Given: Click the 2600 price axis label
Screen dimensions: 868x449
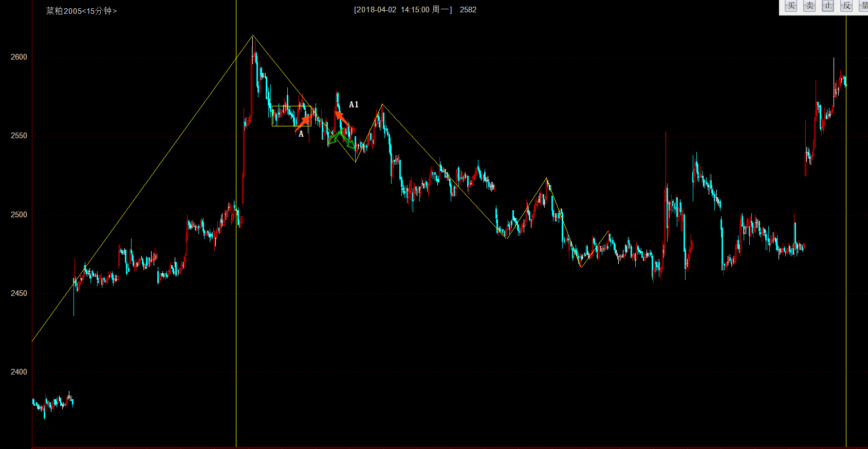Looking at the screenshot, I should [19, 57].
